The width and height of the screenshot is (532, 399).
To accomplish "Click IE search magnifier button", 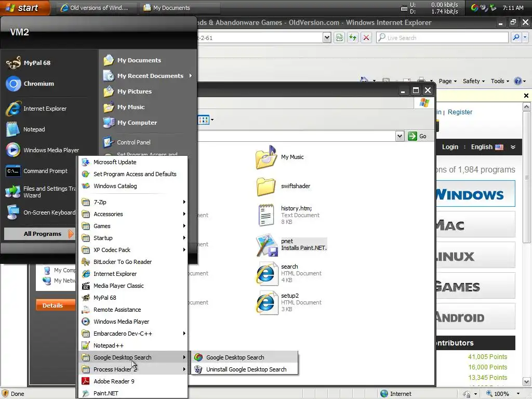I will [x=516, y=37].
